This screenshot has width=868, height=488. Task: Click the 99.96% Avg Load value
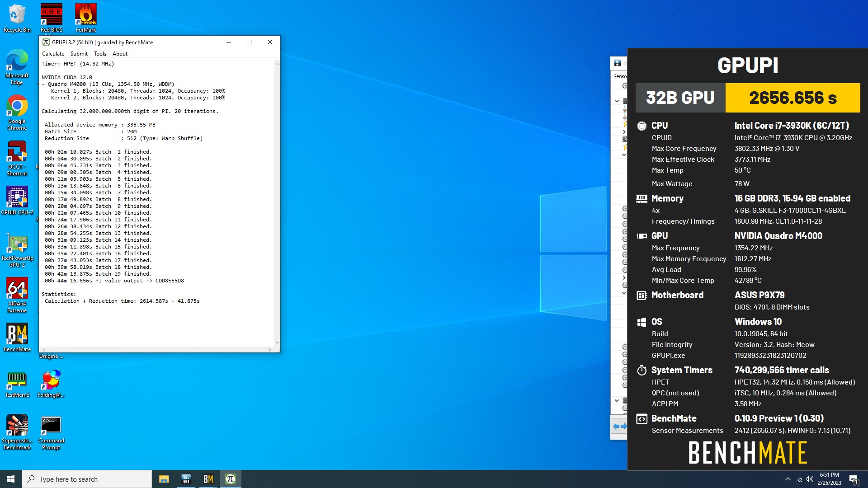[745, 270]
